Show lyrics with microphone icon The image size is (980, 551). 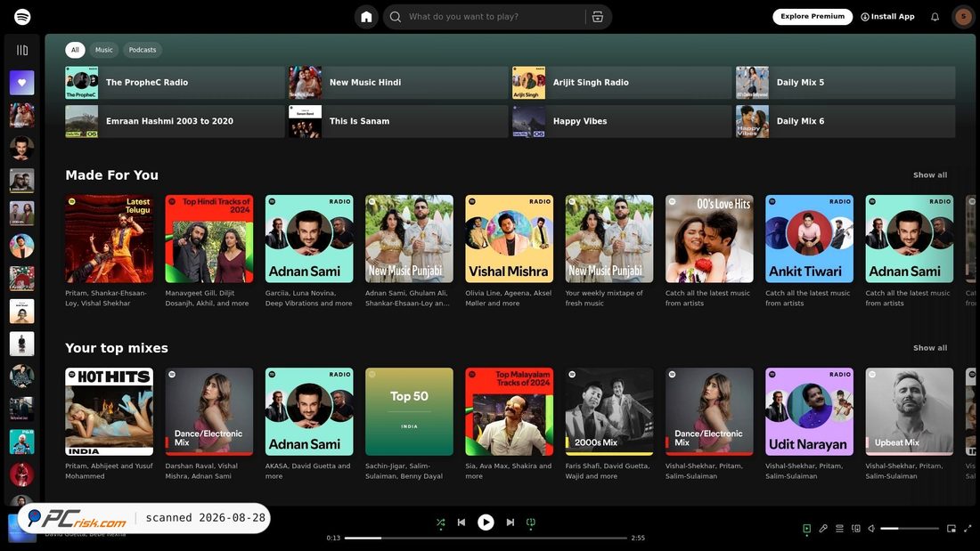[x=823, y=529]
